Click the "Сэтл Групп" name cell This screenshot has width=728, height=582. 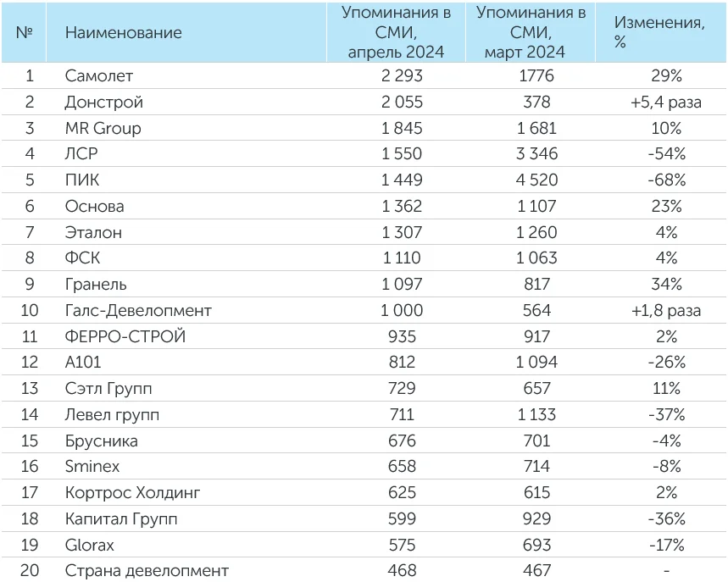click(x=108, y=389)
